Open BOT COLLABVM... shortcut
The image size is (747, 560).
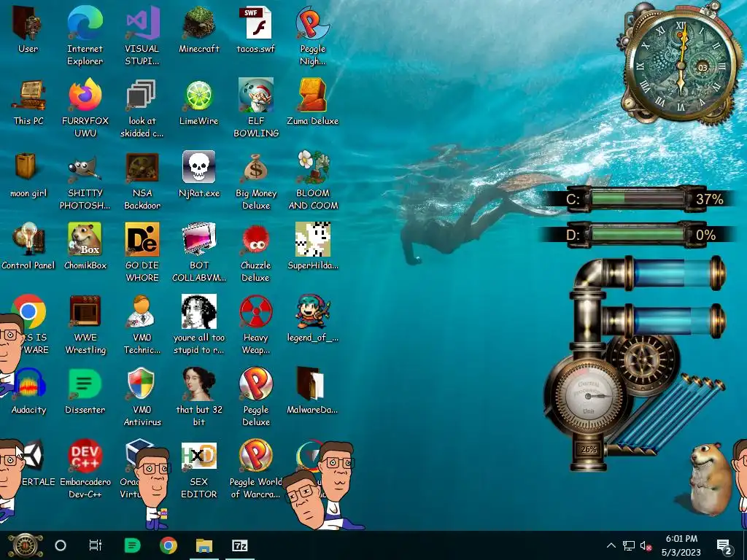pos(199,253)
